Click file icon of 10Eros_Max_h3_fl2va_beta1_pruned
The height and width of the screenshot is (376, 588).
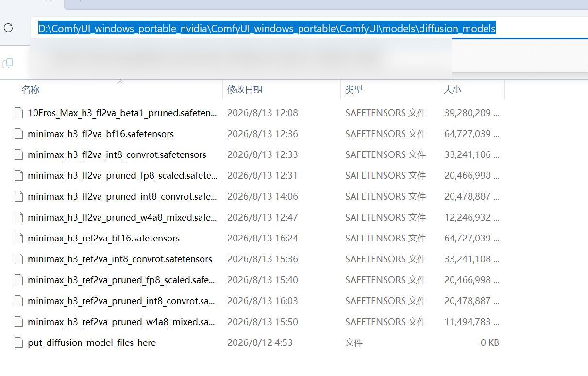pyautogui.click(x=19, y=113)
